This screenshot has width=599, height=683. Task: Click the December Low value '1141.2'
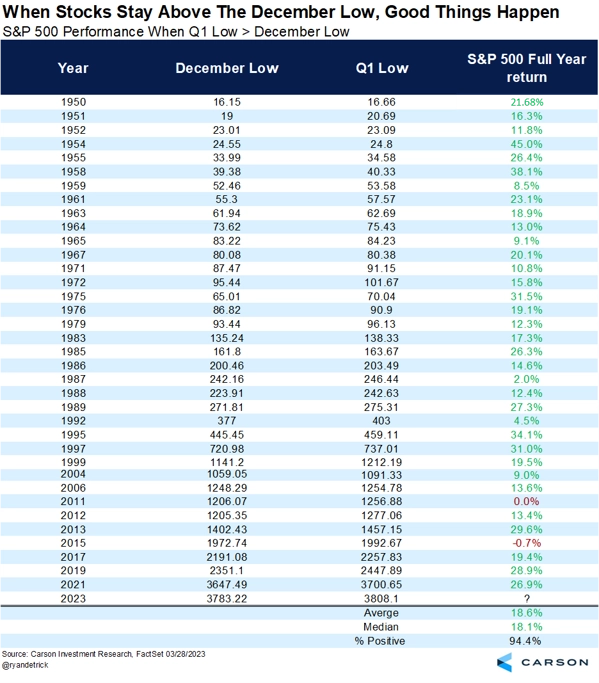[x=227, y=462]
